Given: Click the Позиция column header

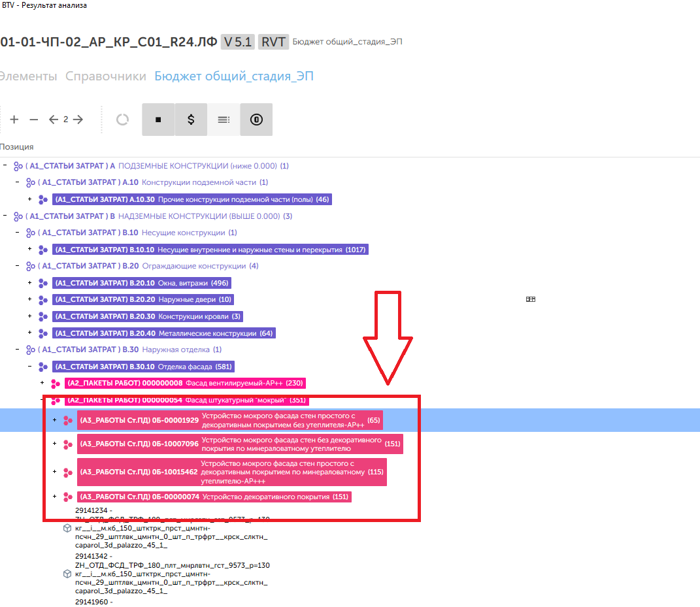Looking at the screenshot, I should [x=16, y=147].
